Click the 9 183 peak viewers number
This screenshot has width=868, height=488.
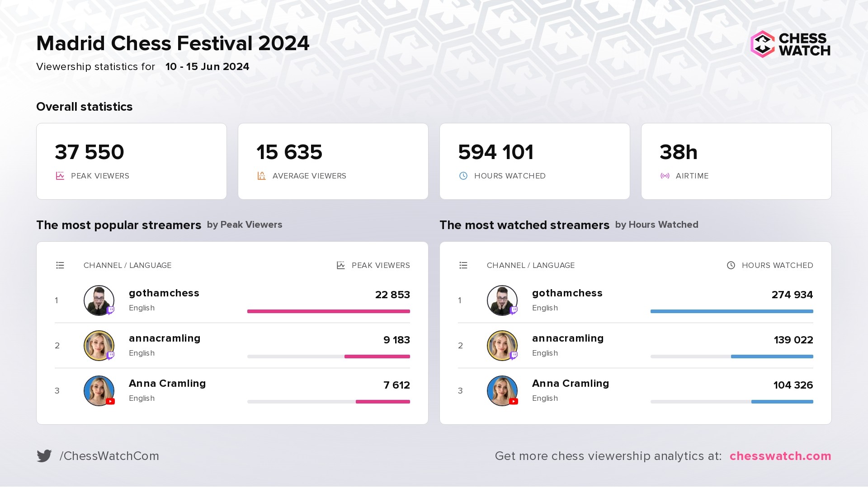tap(396, 340)
